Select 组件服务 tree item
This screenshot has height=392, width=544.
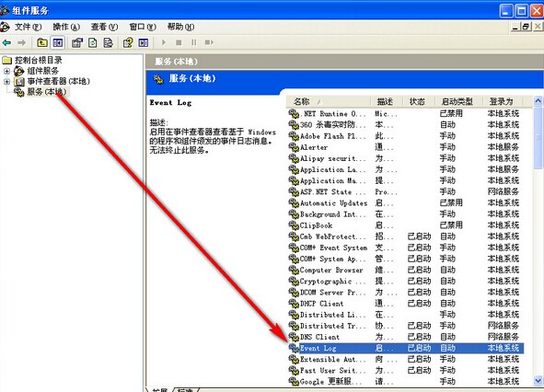coord(43,71)
